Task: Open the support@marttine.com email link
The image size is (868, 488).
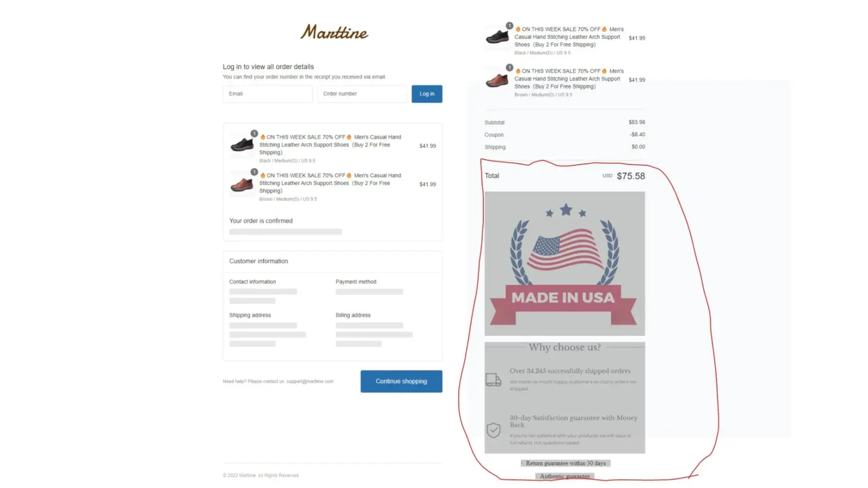Action: click(x=310, y=382)
